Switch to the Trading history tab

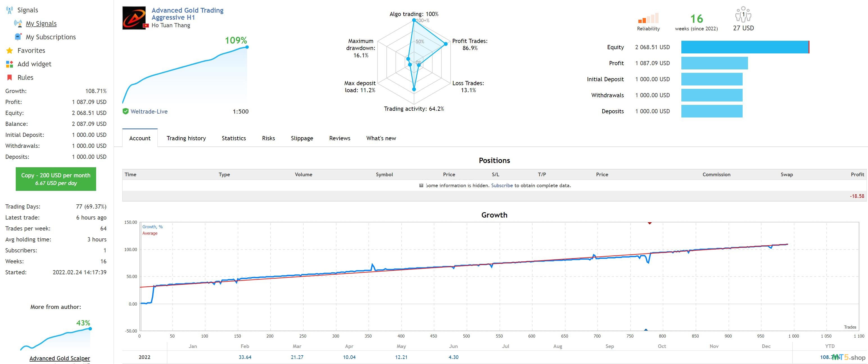(x=186, y=138)
